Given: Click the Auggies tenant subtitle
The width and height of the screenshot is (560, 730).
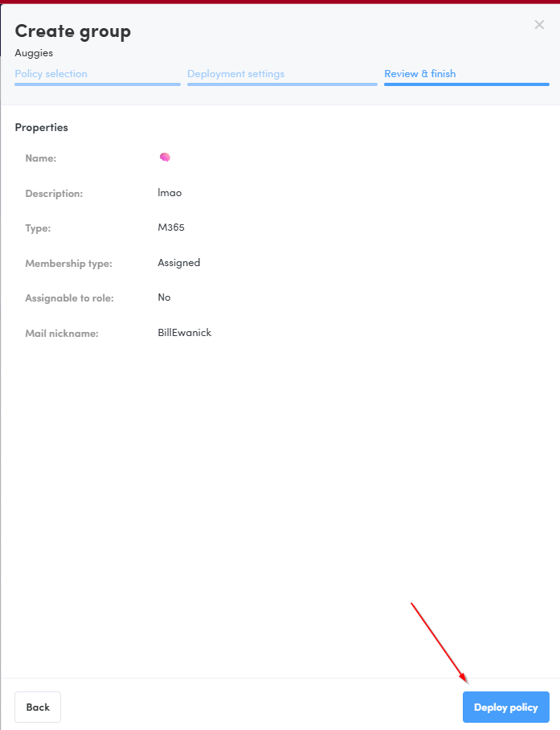Looking at the screenshot, I should [x=34, y=53].
